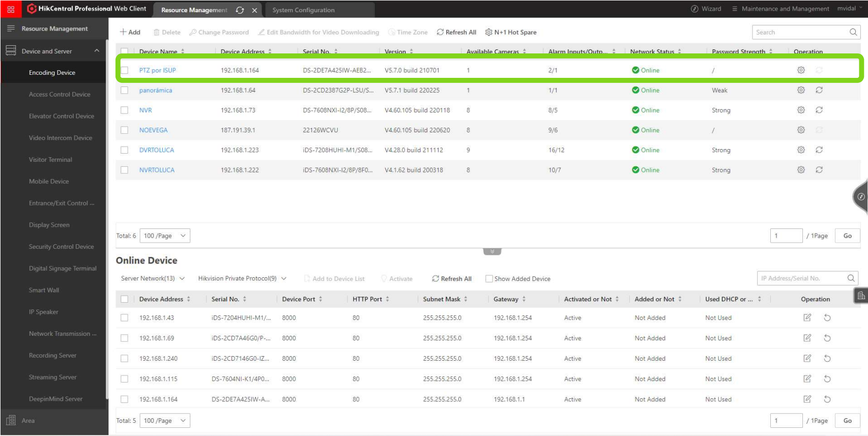Select Access Control Device in sidebar
The height and width of the screenshot is (436, 868).
pos(60,94)
